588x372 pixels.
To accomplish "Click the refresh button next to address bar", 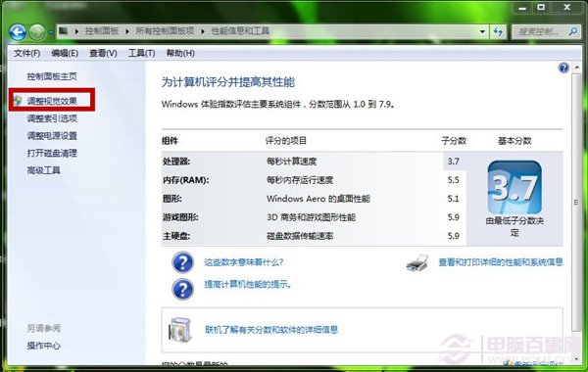I will tap(499, 31).
